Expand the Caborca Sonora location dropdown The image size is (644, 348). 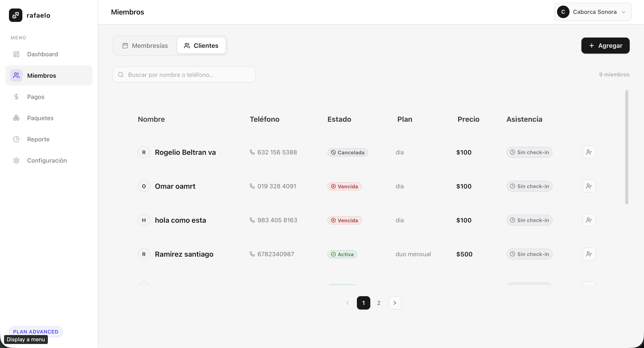593,12
